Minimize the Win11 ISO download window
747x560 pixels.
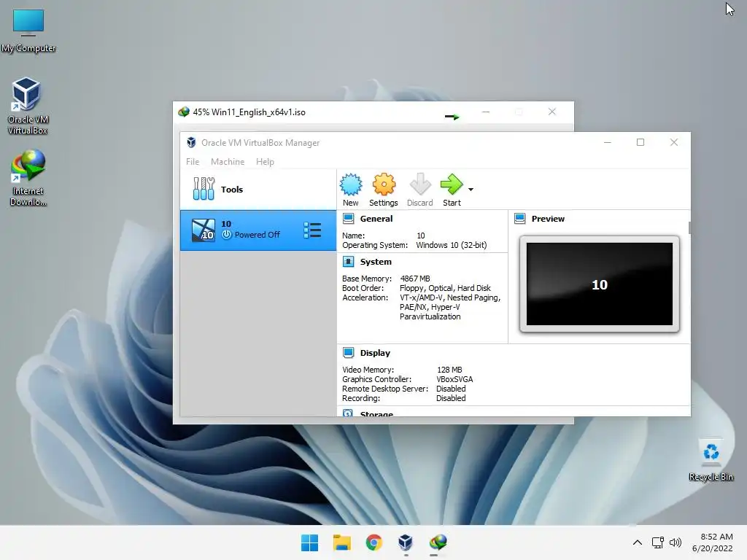485,112
